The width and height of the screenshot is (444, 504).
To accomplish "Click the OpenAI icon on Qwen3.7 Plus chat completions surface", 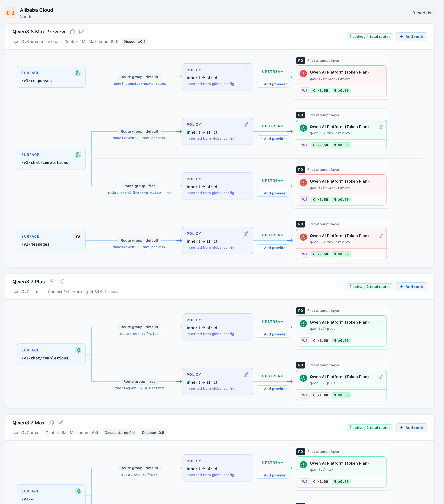I will (78, 350).
